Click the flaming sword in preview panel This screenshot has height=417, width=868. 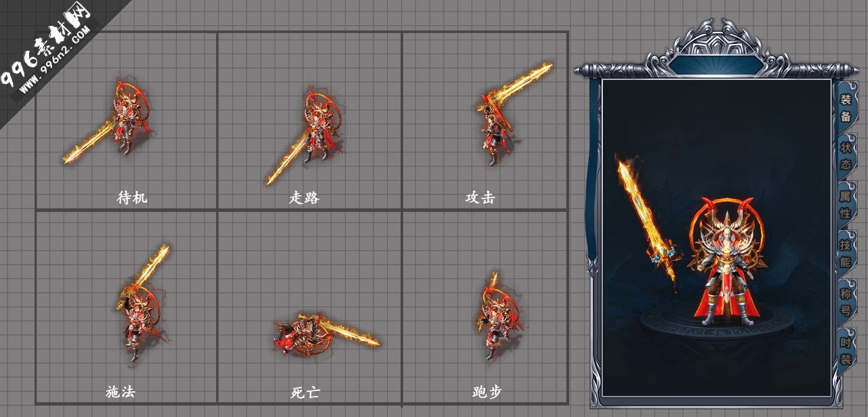[648, 223]
